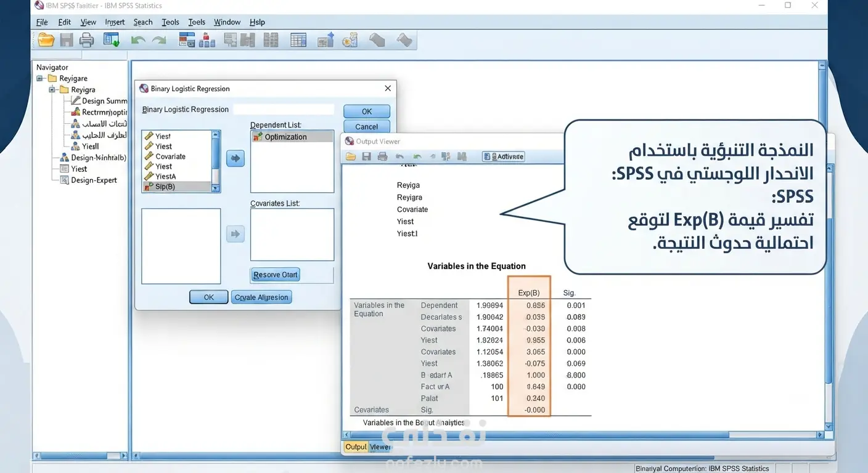Click the spreadsheet grid icon in main toolbar
Viewport: 868px width, 473px height.
[x=298, y=41]
